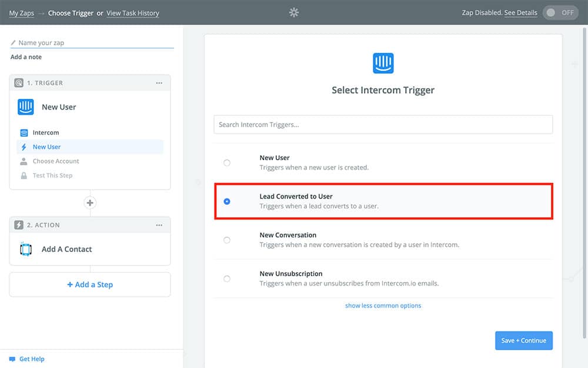
Task: Click the Zapier loading gear icon
Action: tap(294, 12)
